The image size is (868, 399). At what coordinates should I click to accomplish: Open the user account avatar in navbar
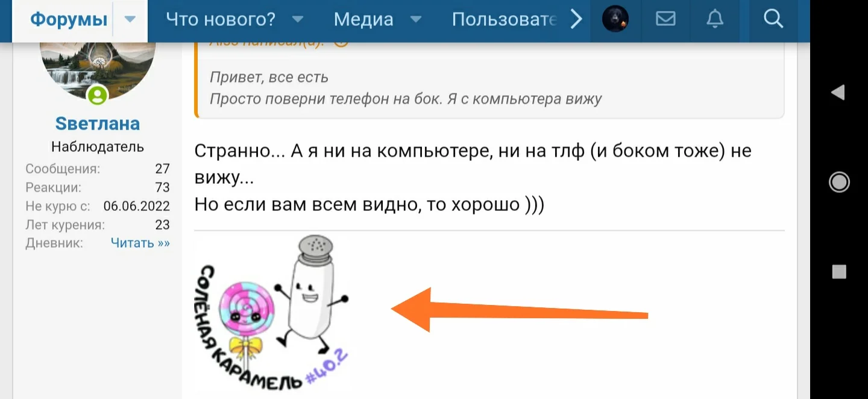pyautogui.click(x=615, y=19)
